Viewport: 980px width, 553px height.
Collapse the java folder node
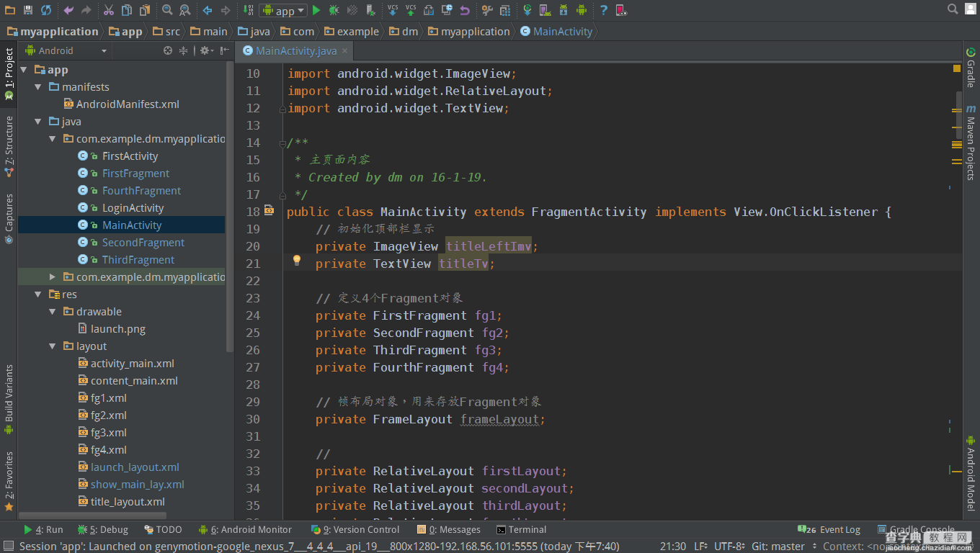[x=38, y=122]
